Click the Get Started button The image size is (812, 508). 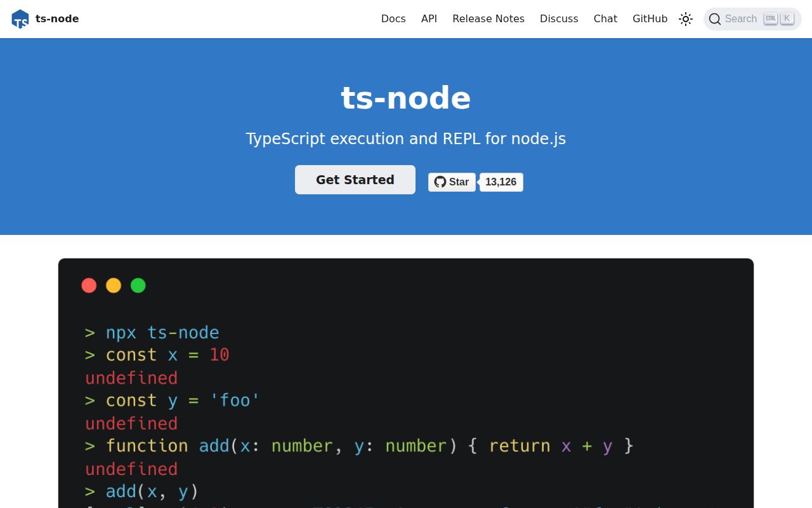coord(355,180)
